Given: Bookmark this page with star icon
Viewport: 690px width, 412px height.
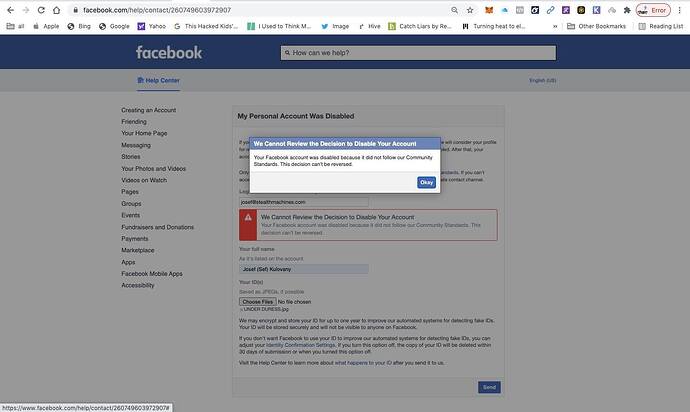Looking at the screenshot, I should coord(470,10).
